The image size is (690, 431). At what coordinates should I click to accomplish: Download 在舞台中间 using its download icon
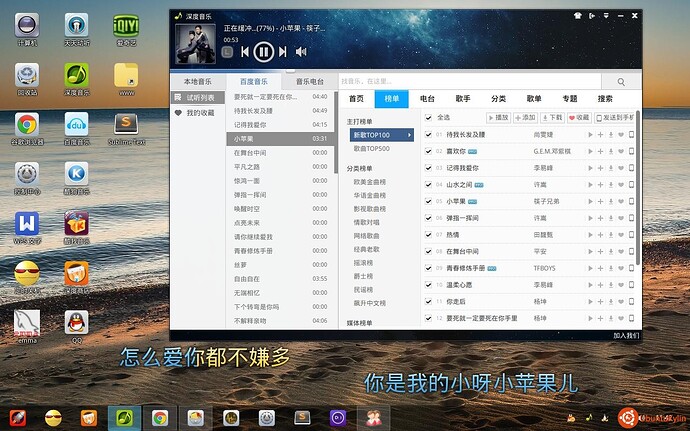(x=611, y=252)
